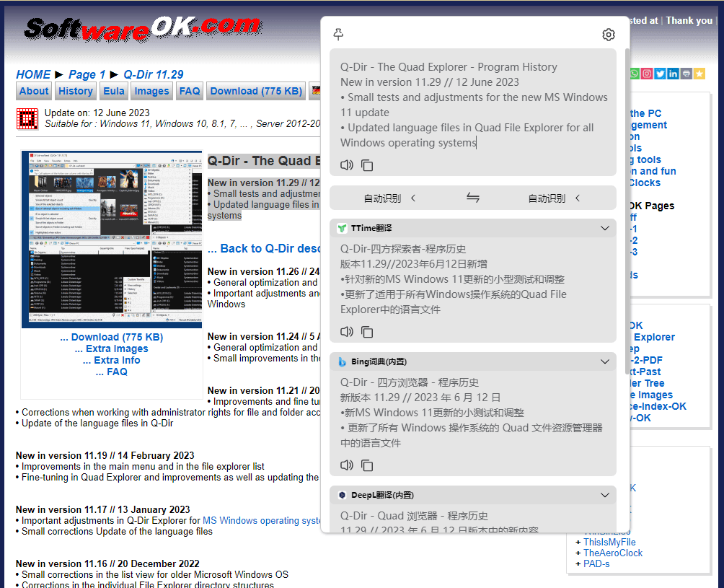Click Back to Q-Dir description link
Screen dimensions: 724x588
[x=264, y=248]
